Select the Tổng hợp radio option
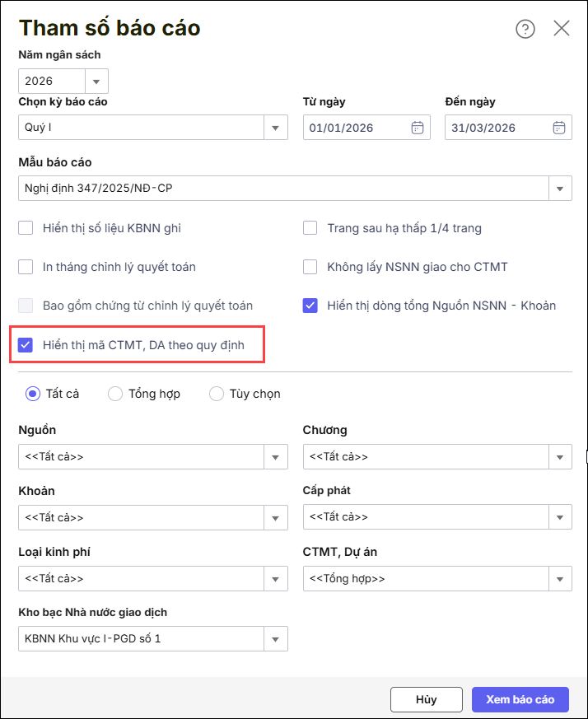The image size is (588, 719). [x=116, y=394]
